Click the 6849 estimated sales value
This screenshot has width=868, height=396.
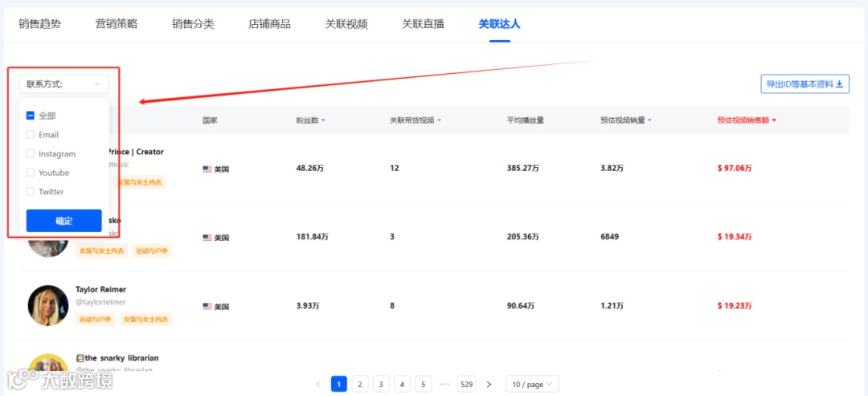click(x=609, y=237)
